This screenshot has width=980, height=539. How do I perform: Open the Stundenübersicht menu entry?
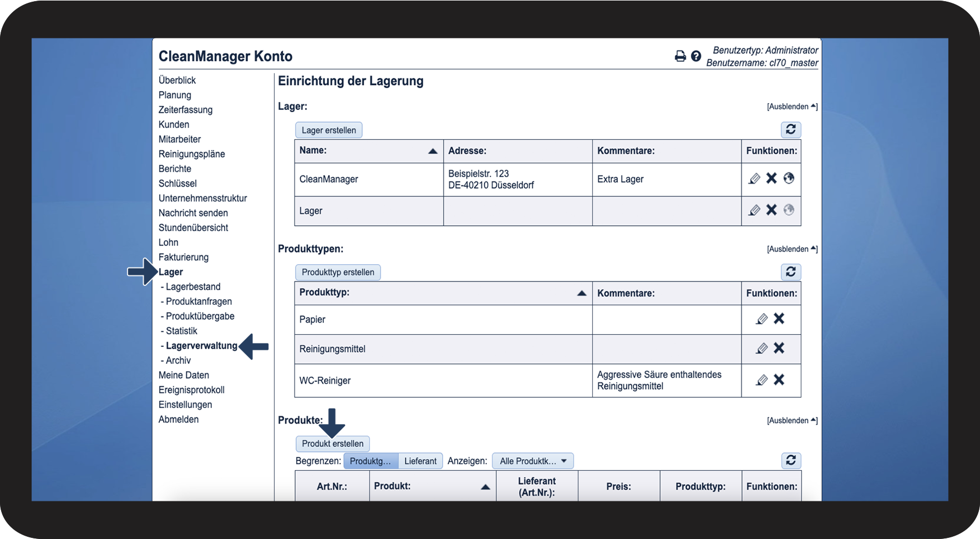[x=194, y=228]
